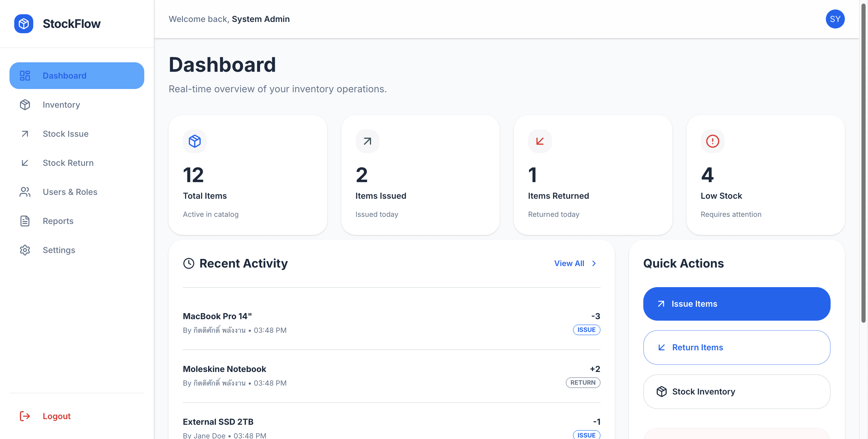Image resolution: width=868 pixels, height=439 pixels.
Task: Open the Reports page
Action: (77, 221)
